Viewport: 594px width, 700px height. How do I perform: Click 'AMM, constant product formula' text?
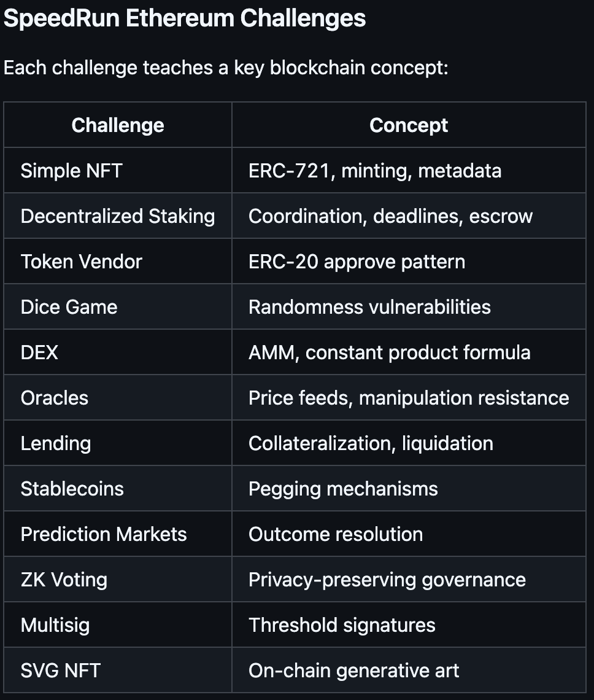tap(390, 352)
